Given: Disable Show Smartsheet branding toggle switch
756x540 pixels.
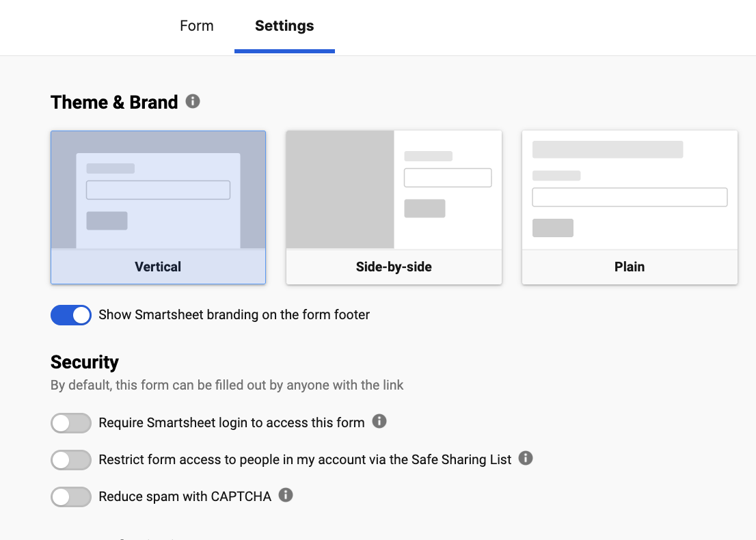Looking at the screenshot, I should click(71, 315).
